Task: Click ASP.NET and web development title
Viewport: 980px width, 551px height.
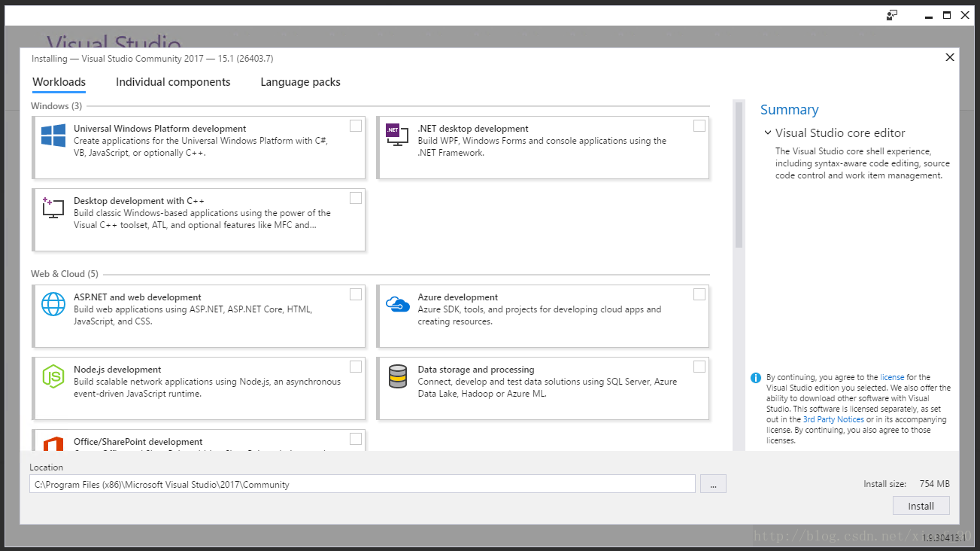Action: (138, 297)
